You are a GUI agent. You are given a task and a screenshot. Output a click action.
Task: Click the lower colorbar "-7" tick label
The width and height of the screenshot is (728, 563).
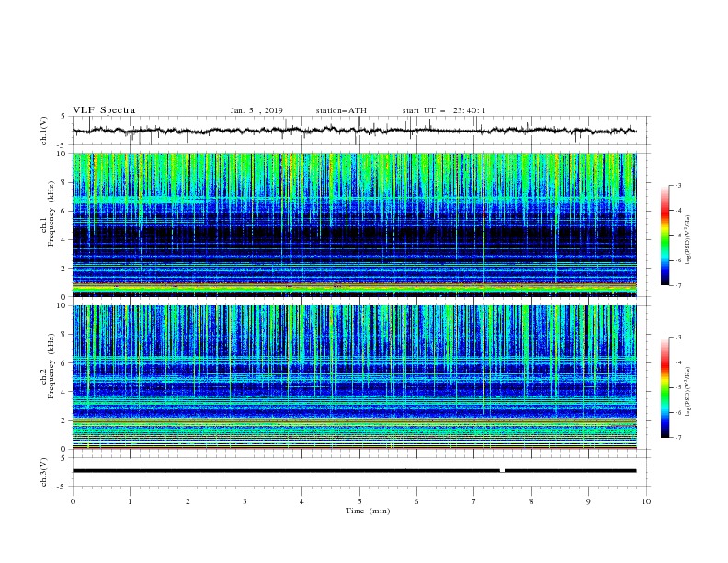point(678,438)
